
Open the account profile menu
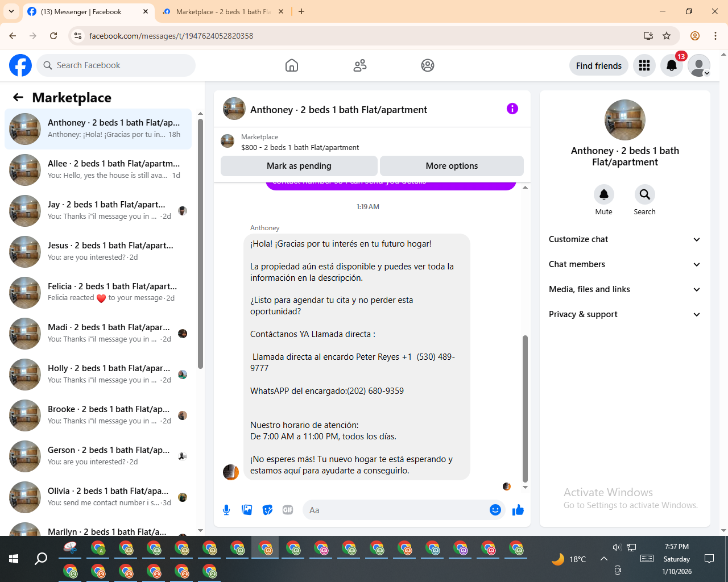699,65
